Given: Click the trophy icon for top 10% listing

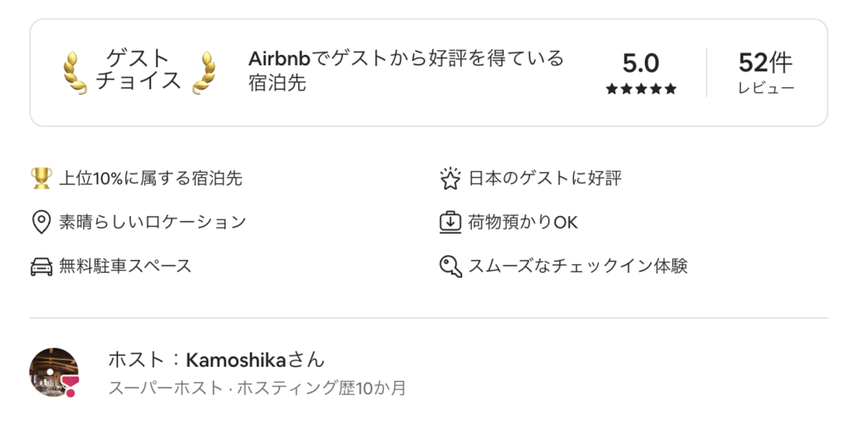Looking at the screenshot, I should tap(41, 178).
